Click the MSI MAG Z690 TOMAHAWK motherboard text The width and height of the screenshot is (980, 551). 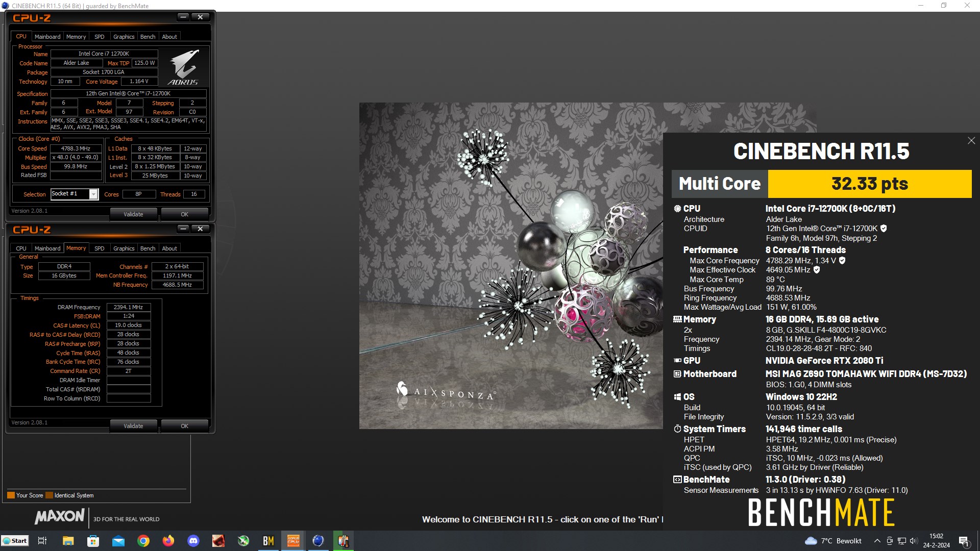click(866, 374)
